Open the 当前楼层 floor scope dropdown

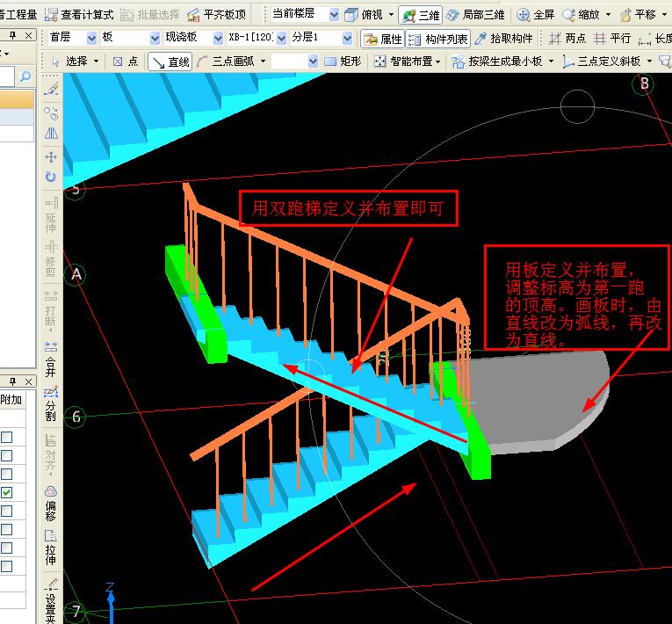(334, 15)
